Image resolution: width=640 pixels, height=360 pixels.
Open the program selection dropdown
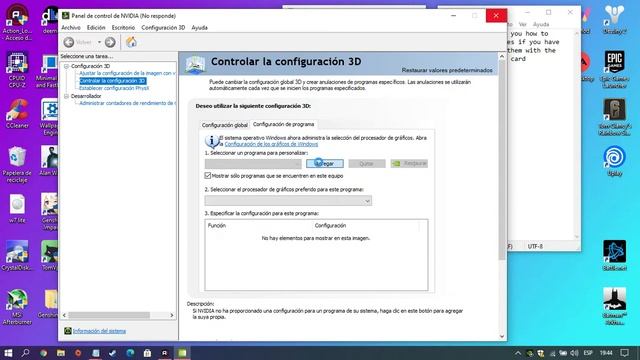[253, 164]
